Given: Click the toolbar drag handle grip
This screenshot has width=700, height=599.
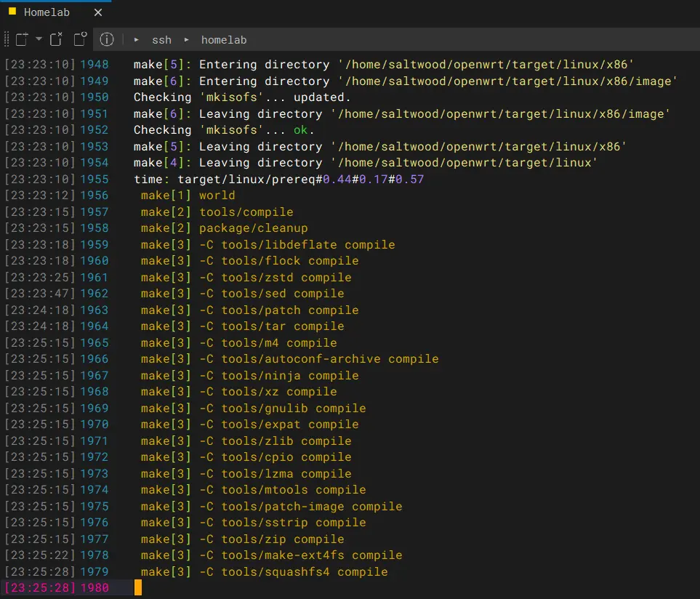Looking at the screenshot, I should pyautogui.click(x=7, y=39).
